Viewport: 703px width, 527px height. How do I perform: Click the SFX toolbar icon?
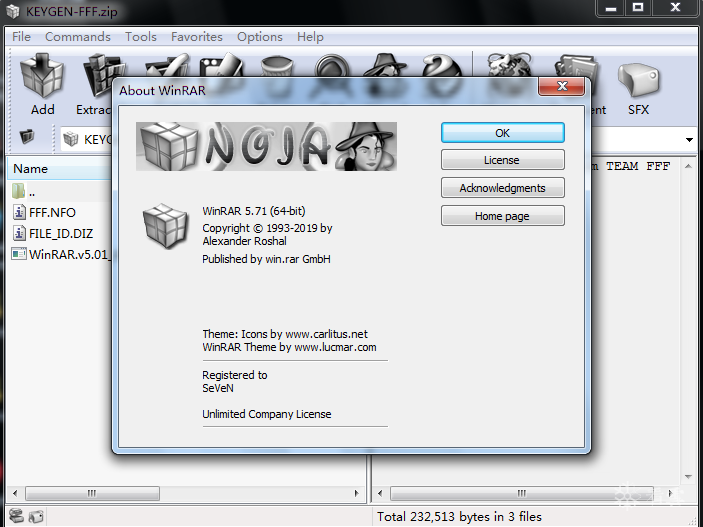pyautogui.click(x=638, y=80)
